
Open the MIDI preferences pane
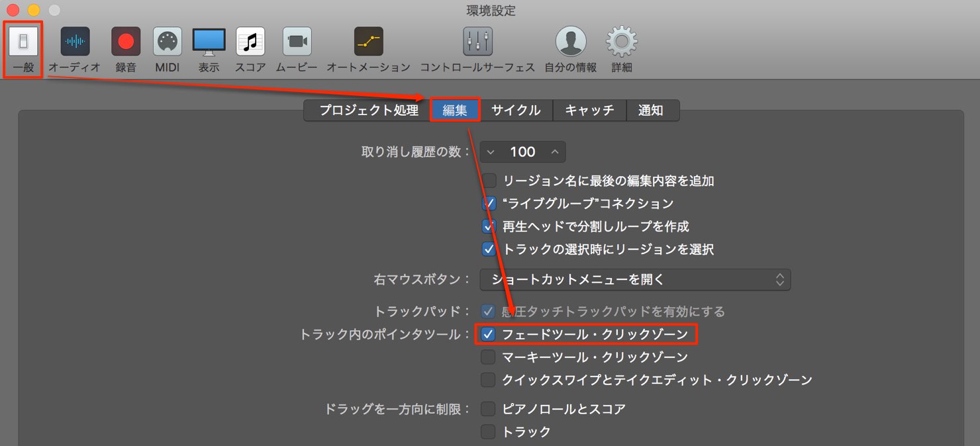click(168, 50)
